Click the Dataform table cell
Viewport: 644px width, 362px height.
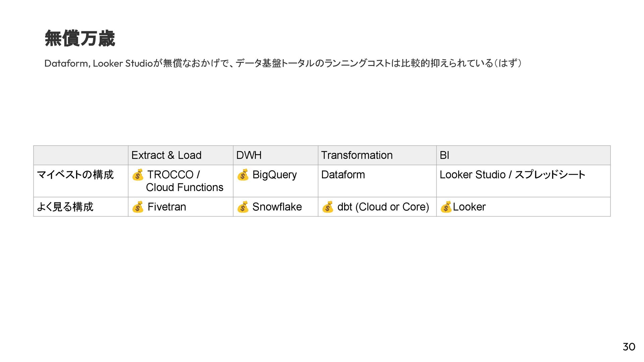[343, 175]
